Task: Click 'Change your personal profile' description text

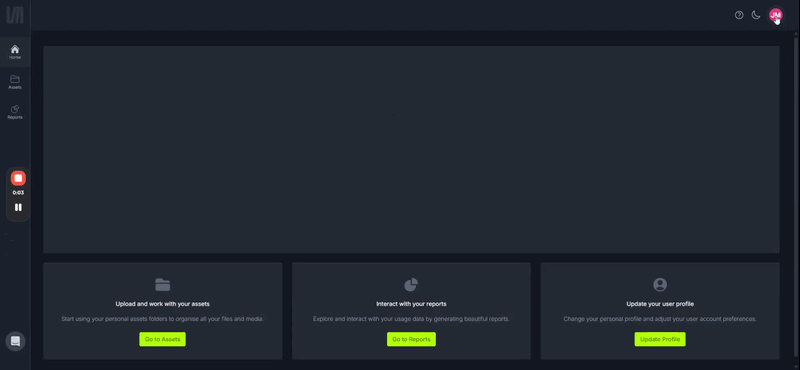Action: [x=660, y=319]
